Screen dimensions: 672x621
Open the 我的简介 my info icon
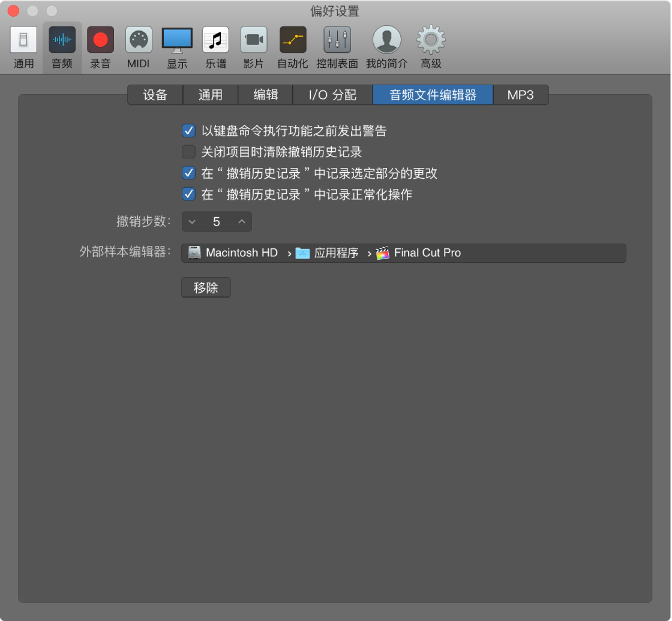click(387, 40)
